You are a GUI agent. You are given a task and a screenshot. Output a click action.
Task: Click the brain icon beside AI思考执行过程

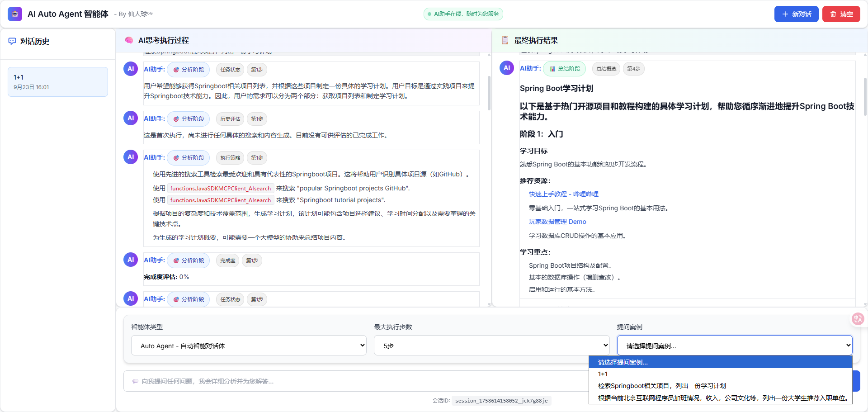[129, 40]
